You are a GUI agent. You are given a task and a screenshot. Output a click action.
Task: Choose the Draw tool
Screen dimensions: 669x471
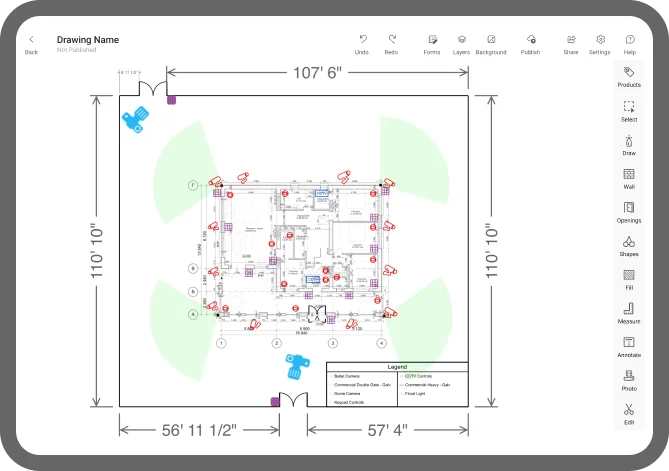coord(629,145)
